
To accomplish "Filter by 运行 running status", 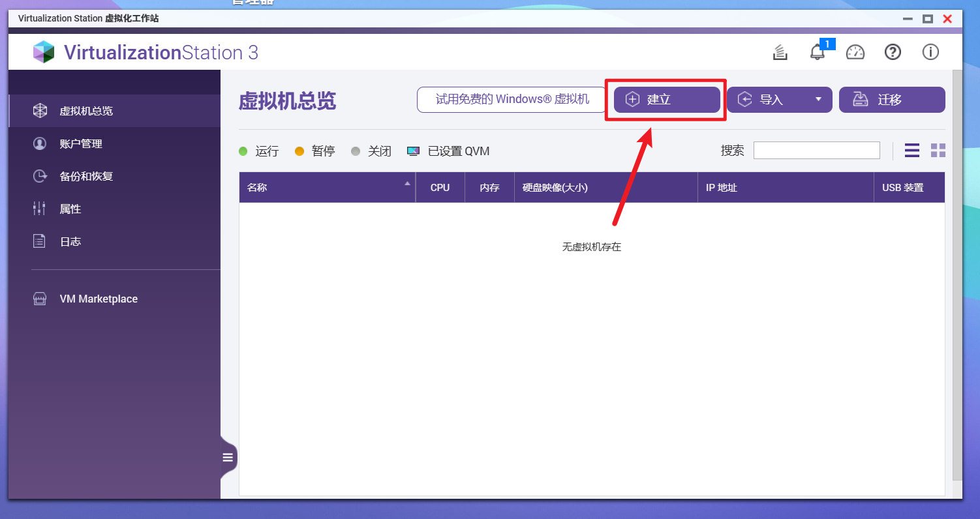I will [x=259, y=151].
